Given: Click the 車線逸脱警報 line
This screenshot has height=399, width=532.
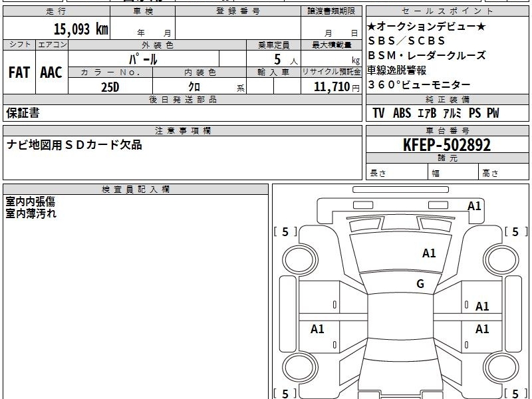Looking at the screenshot, I should (x=397, y=70).
